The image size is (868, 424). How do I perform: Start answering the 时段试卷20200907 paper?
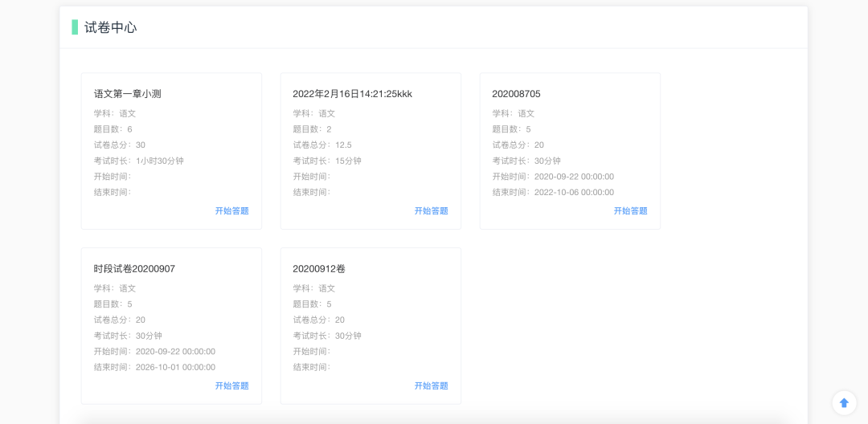point(232,385)
